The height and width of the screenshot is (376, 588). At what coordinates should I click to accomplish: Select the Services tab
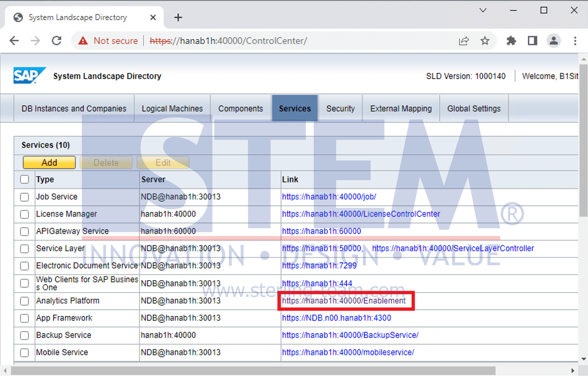point(295,109)
